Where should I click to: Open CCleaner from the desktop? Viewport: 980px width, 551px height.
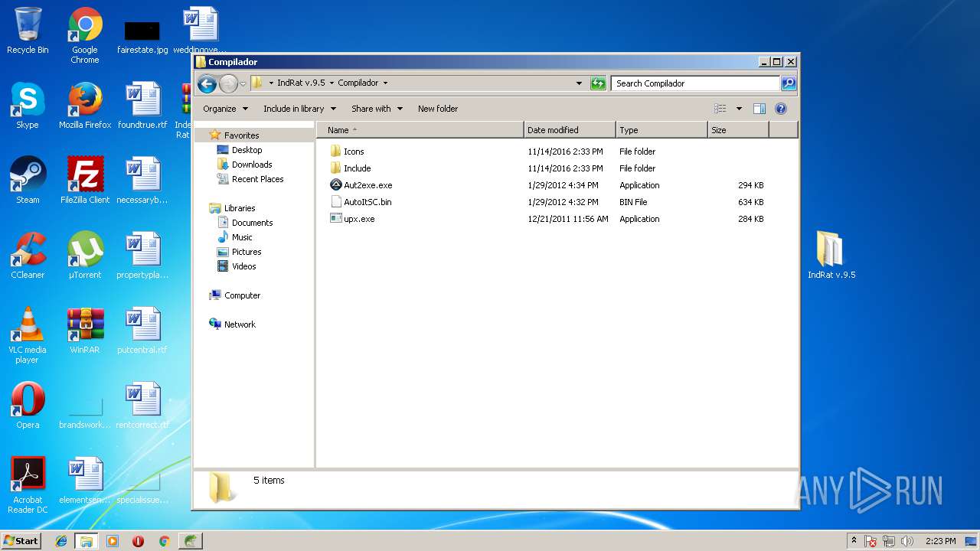[28, 256]
